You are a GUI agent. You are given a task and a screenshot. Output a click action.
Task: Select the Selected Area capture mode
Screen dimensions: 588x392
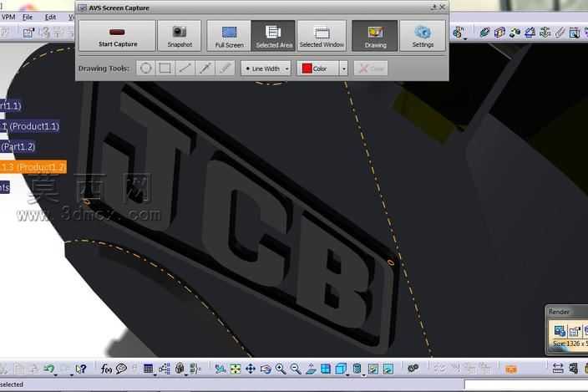273,36
